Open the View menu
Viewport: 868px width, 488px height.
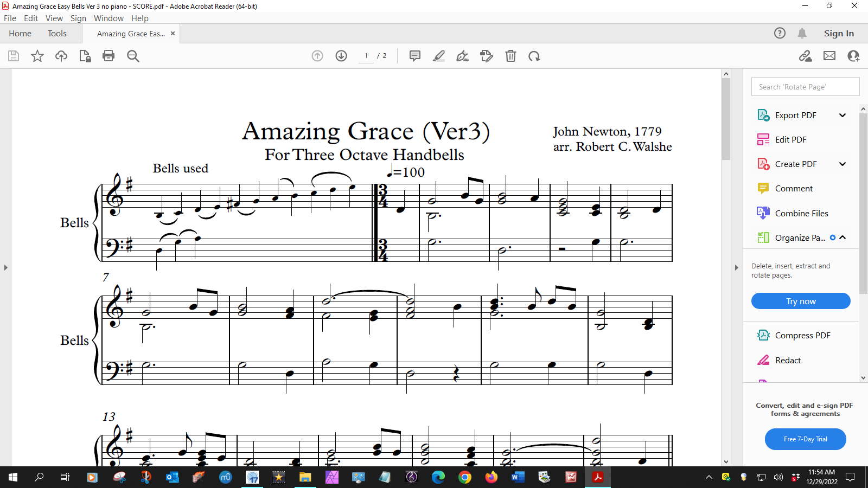click(54, 18)
